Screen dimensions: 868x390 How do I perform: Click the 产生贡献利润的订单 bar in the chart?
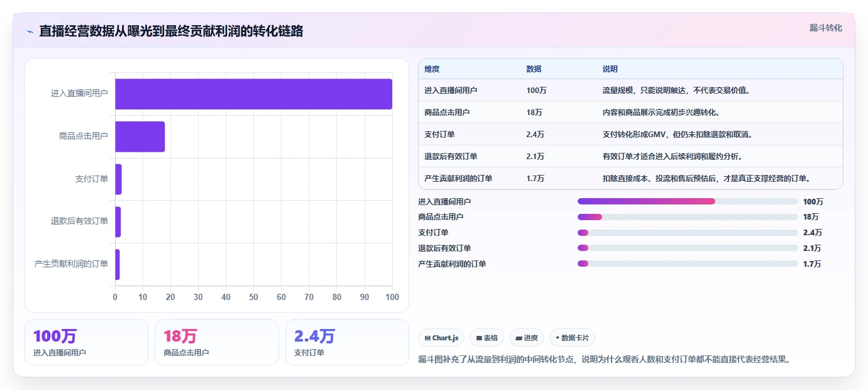coord(117,264)
